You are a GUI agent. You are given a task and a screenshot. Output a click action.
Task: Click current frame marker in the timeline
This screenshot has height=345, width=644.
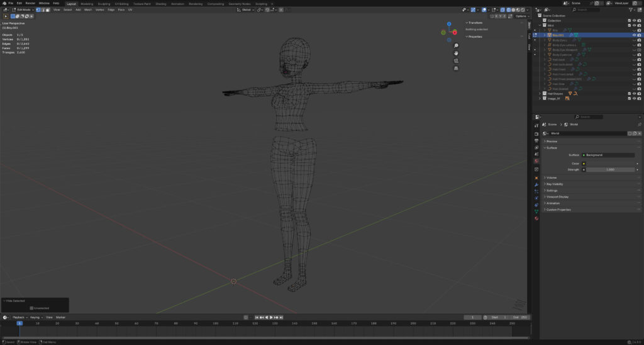(19, 324)
